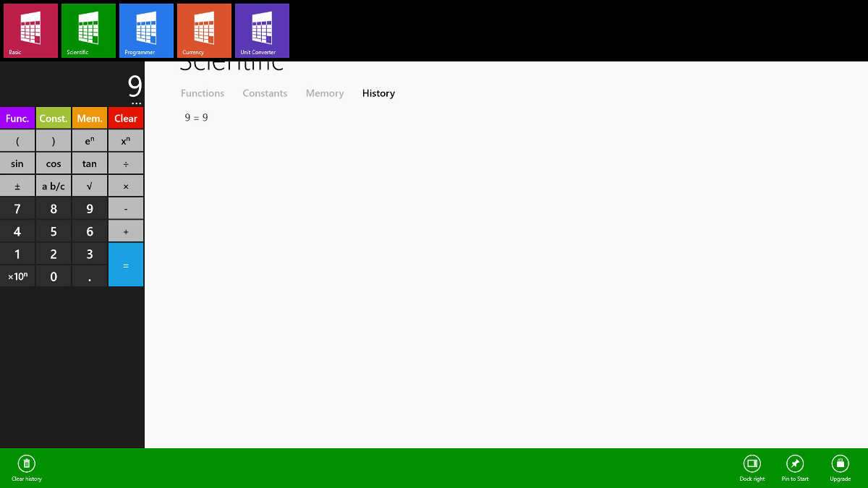
Task: Click the a b/c fraction key
Action: (x=54, y=186)
